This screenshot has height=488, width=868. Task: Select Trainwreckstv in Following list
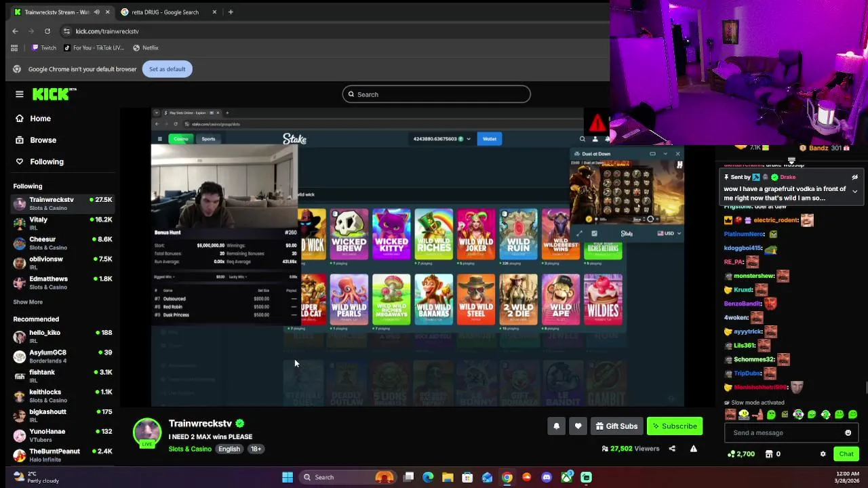[x=62, y=203]
